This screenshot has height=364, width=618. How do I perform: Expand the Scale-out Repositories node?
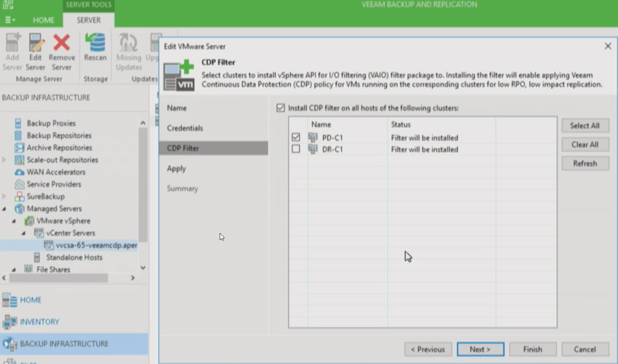tap(4, 160)
